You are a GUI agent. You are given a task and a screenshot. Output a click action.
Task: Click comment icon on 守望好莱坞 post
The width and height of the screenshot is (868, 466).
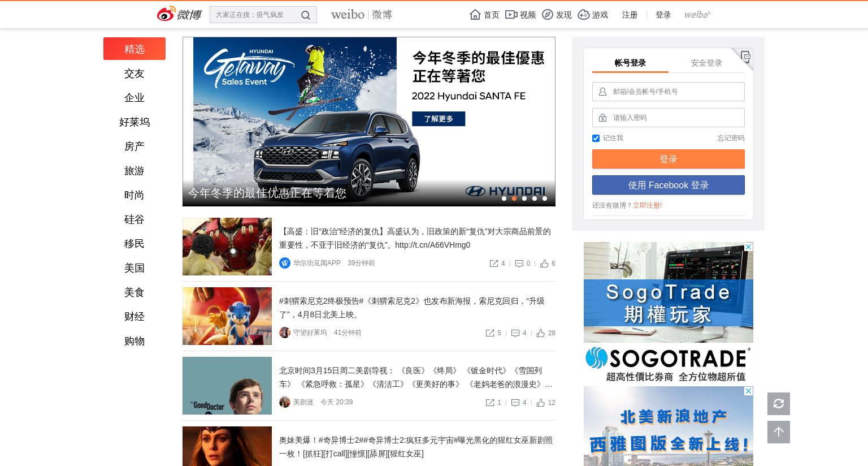tap(515, 333)
